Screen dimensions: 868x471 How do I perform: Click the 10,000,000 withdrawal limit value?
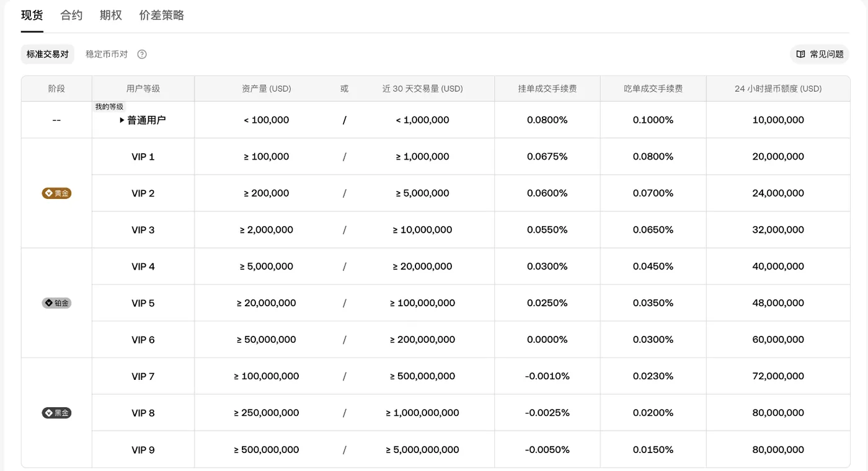tap(778, 120)
